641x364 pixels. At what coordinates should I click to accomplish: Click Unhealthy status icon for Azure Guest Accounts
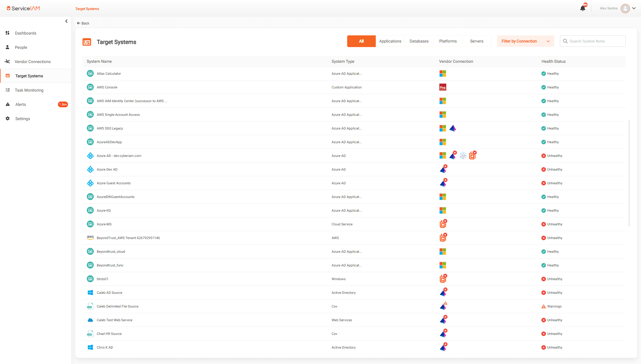pos(543,183)
